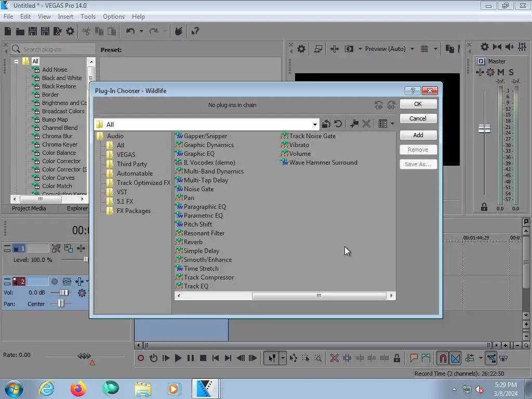Click the Mixer properties gear icon
The image size is (532, 399).
[x=485, y=47]
